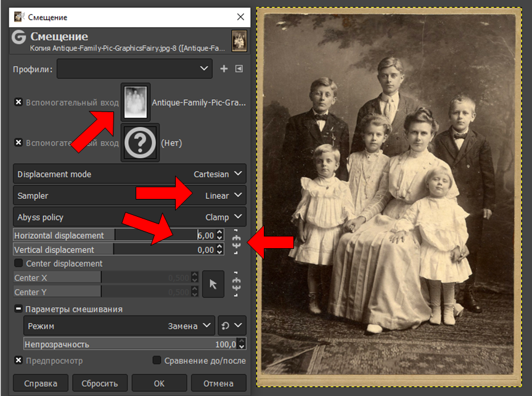532x396 pixels.
Task: Click the dialog title bar app icon
Action: pos(19,17)
